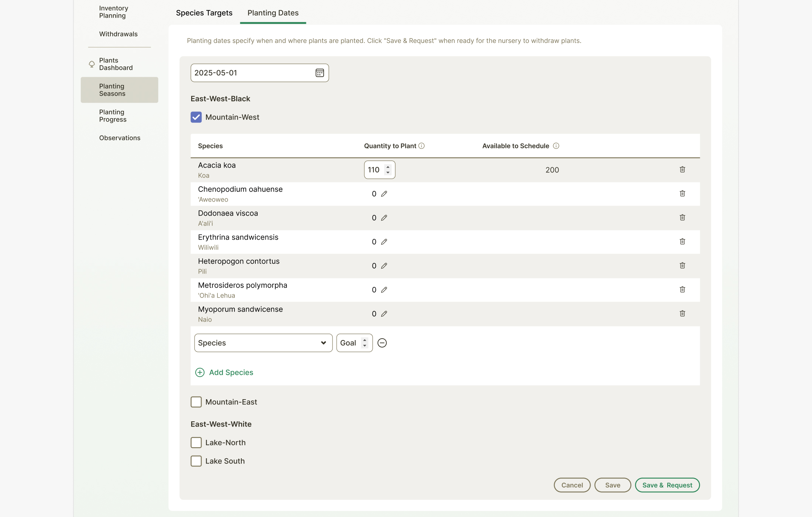Select the Planting Dates tab
Image resolution: width=812 pixels, height=517 pixels.
[273, 13]
